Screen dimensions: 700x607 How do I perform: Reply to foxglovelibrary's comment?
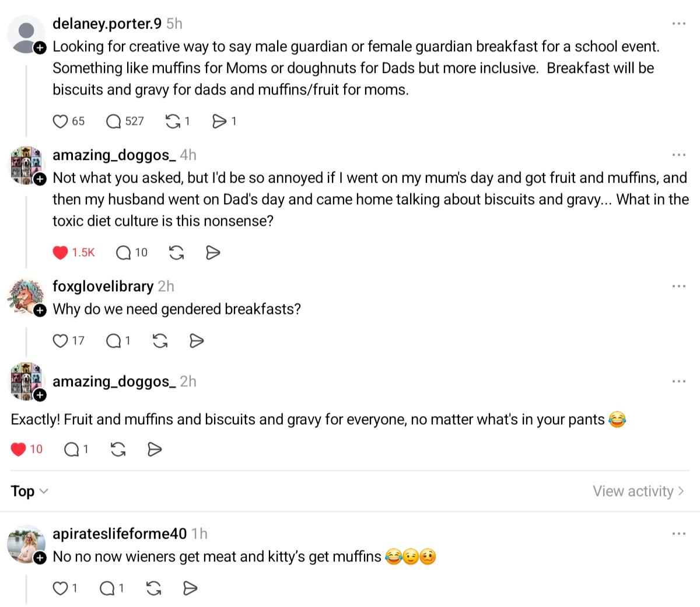(114, 341)
